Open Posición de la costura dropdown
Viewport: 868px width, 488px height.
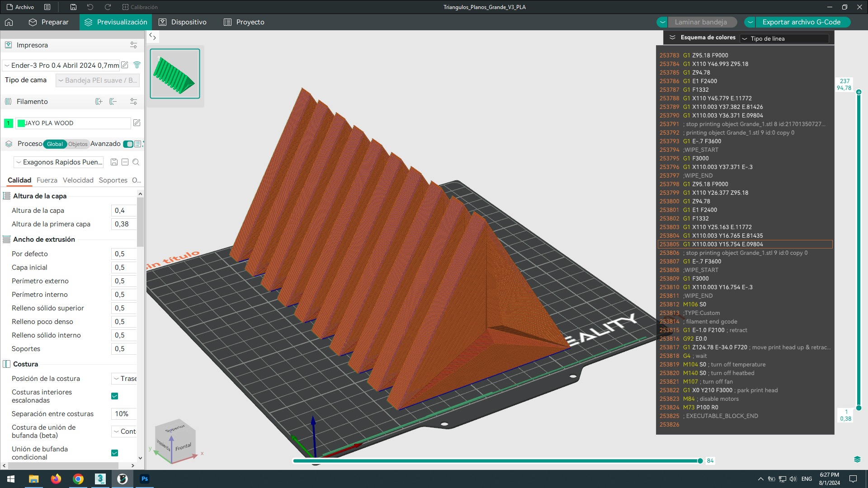(x=124, y=379)
